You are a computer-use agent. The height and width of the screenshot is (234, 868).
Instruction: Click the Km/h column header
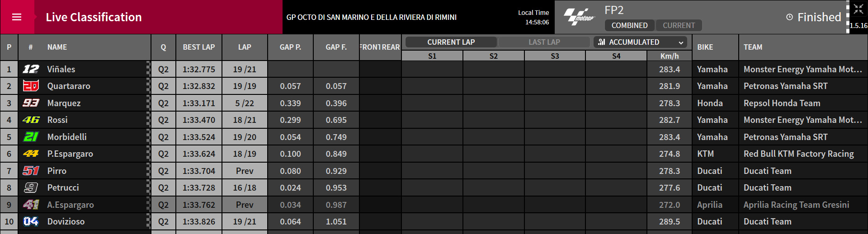coord(670,56)
